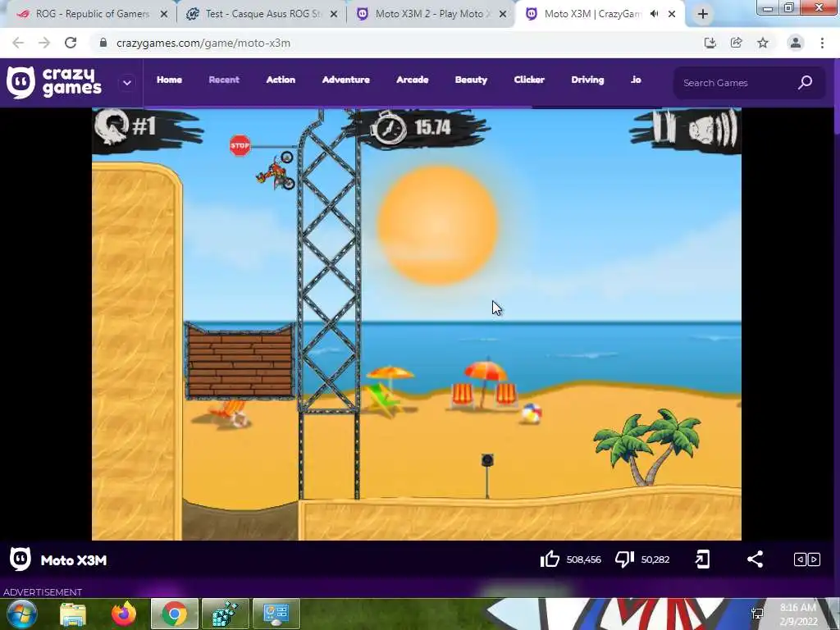Select the Beauty category
840x630 pixels.
pos(472,80)
